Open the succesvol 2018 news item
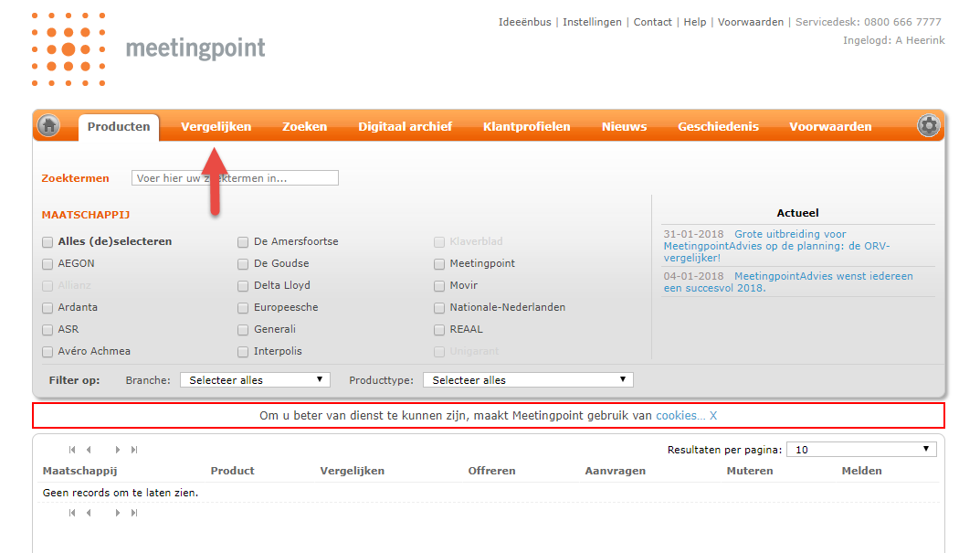This screenshot has height=553, width=980. pyautogui.click(x=788, y=282)
